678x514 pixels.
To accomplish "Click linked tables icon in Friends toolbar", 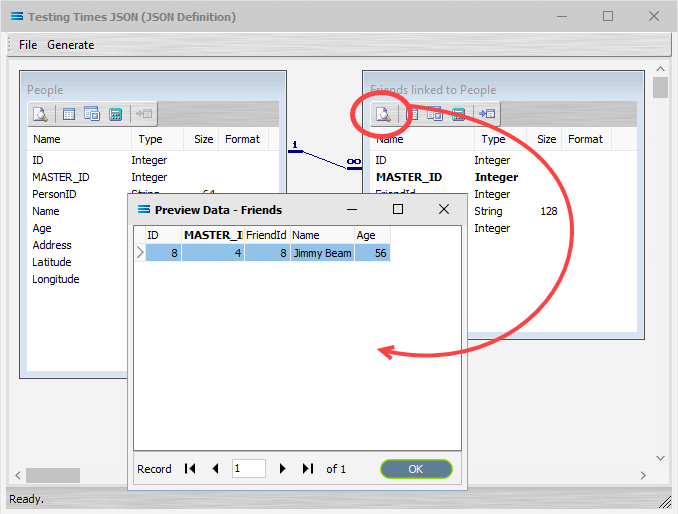I will click(x=435, y=114).
